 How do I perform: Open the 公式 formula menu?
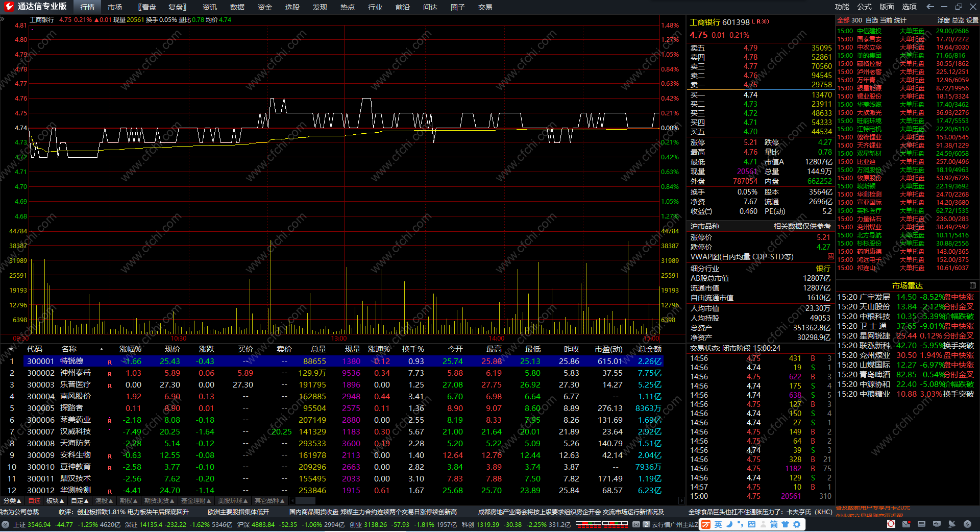pos(865,7)
